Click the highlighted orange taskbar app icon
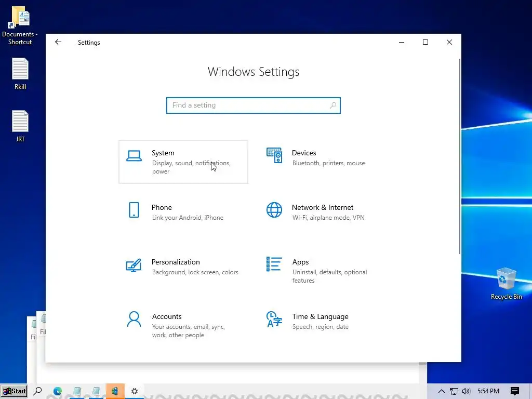This screenshot has height=399, width=532. [x=115, y=391]
